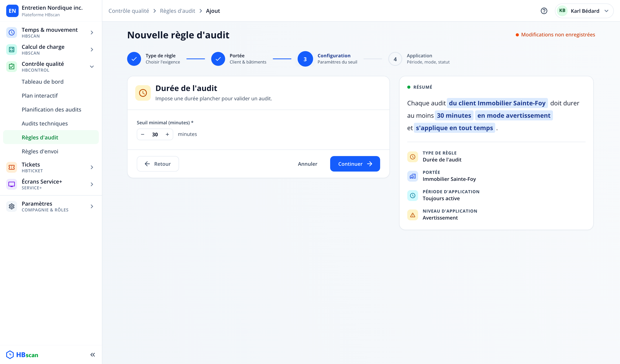This screenshot has width=620, height=364.
Task: Click the KB user avatar
Action: (562, 11)
